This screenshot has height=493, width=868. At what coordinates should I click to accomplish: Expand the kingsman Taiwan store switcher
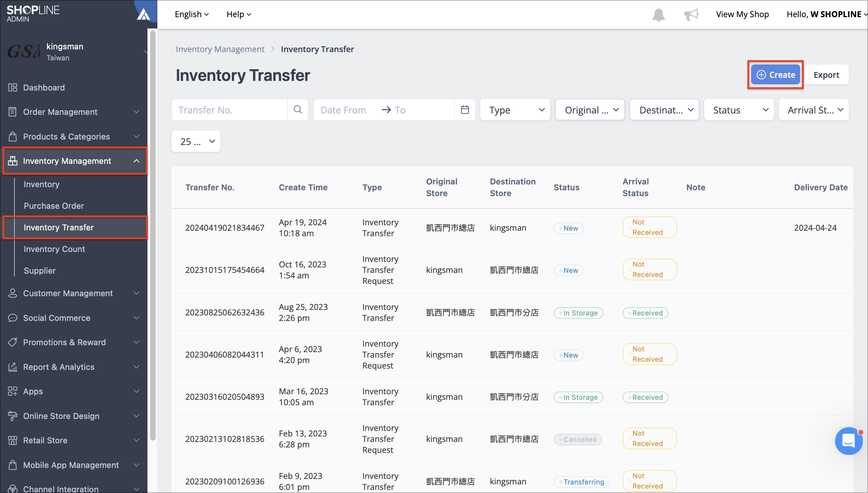click(145, 52)
